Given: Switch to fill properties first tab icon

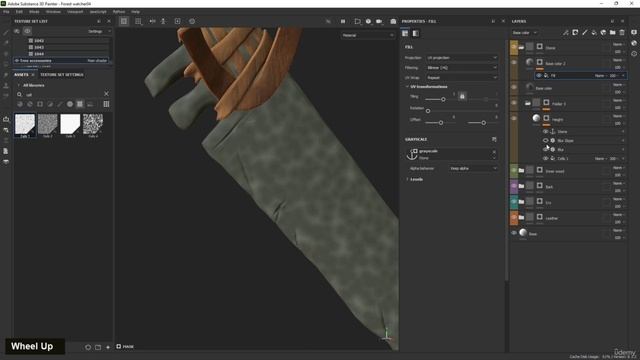Looking at the screenshot, I should 405,33.
